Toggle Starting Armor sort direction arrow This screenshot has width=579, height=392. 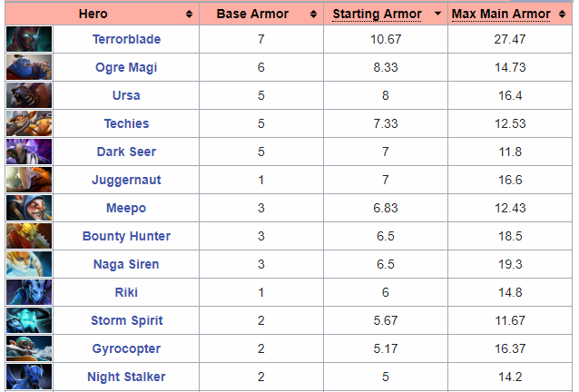tap(438, 14)
